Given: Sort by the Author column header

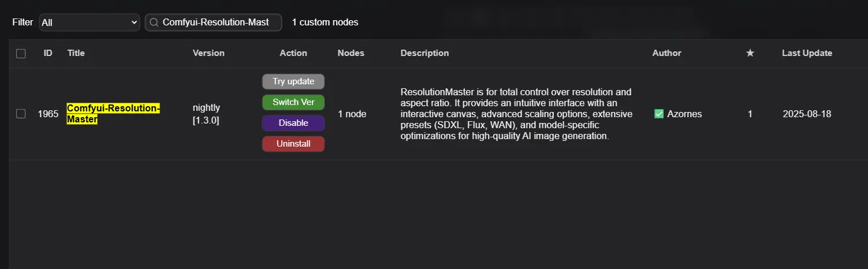Looking at the screenshot, I should (x=666, y=53).
